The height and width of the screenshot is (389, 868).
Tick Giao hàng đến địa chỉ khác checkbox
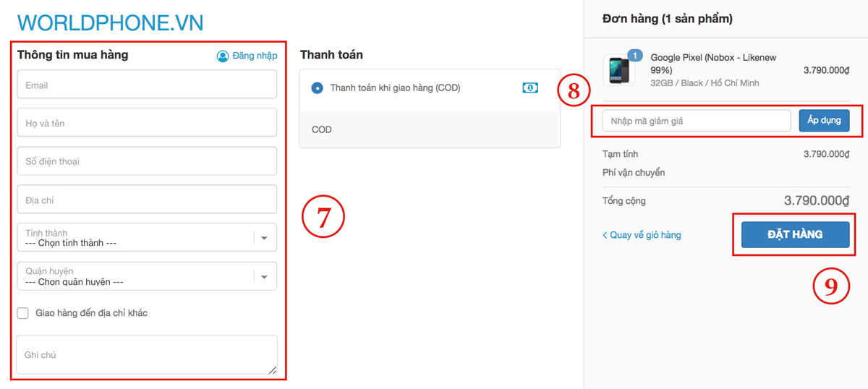[x=23, y=313]
